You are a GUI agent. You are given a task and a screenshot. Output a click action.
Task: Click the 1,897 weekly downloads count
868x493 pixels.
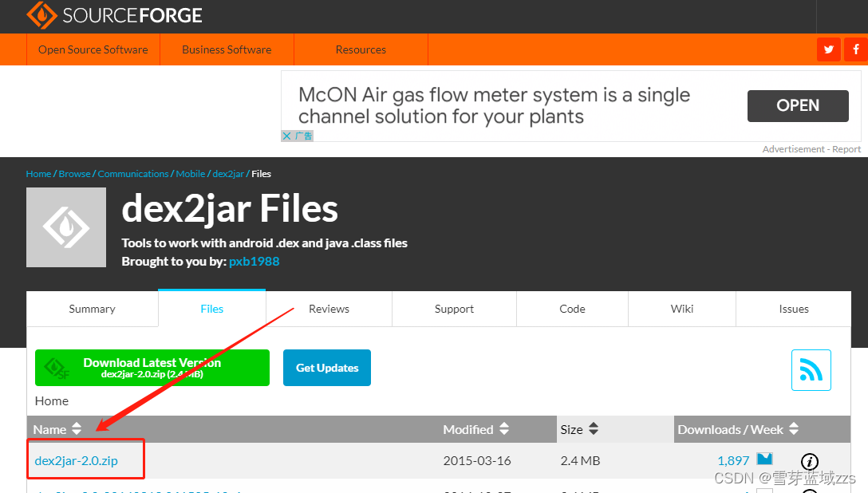point(733,460)
